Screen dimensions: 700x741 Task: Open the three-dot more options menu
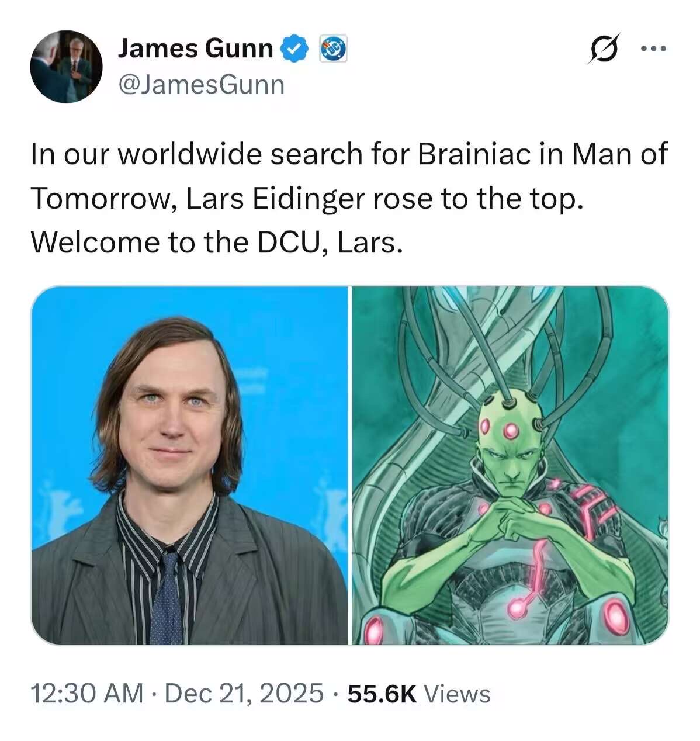(x=653, y=49)
